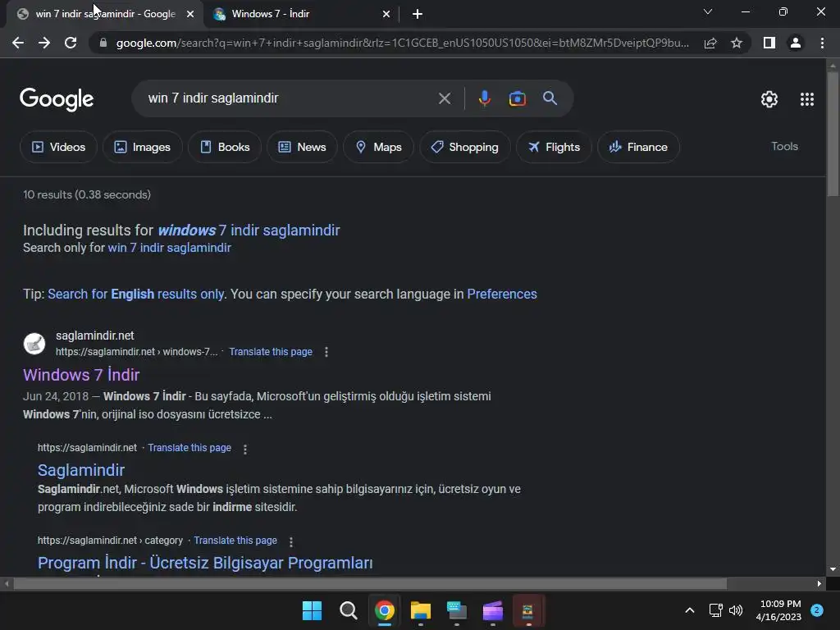Switch to Chrome in taskbar
Viewport: 840px width, 630px height.
pos(384,610)
